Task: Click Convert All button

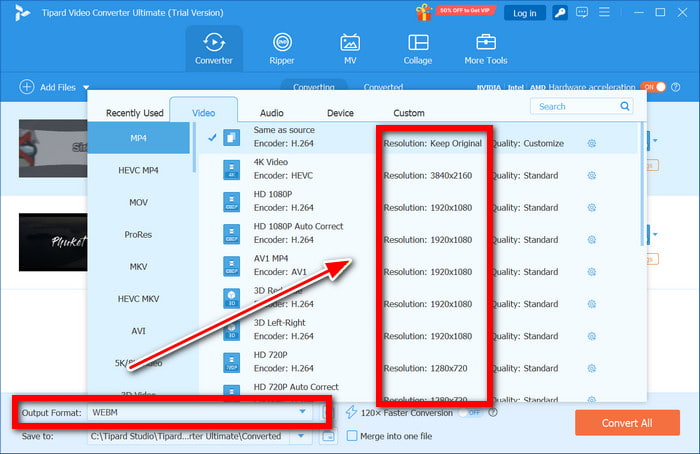Action: [627, 423]
